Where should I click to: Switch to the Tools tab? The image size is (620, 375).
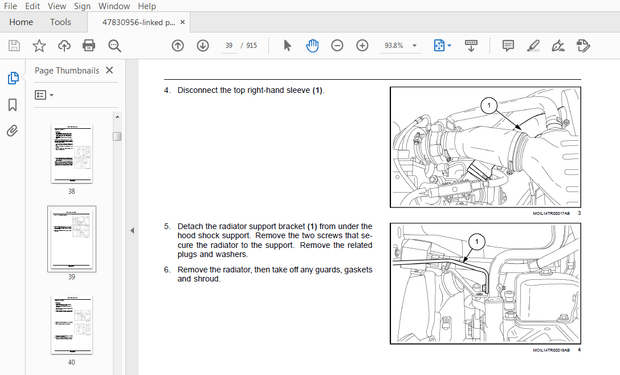point(60,22)
